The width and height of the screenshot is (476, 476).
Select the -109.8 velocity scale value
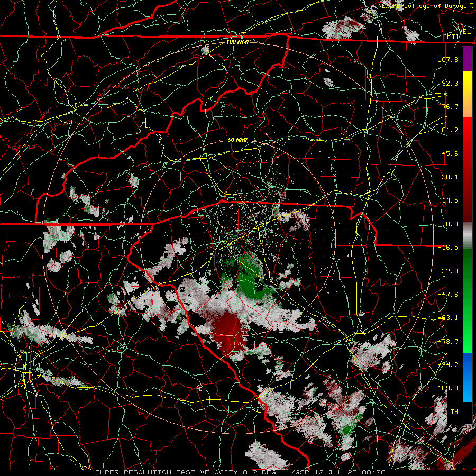[446, 388]
